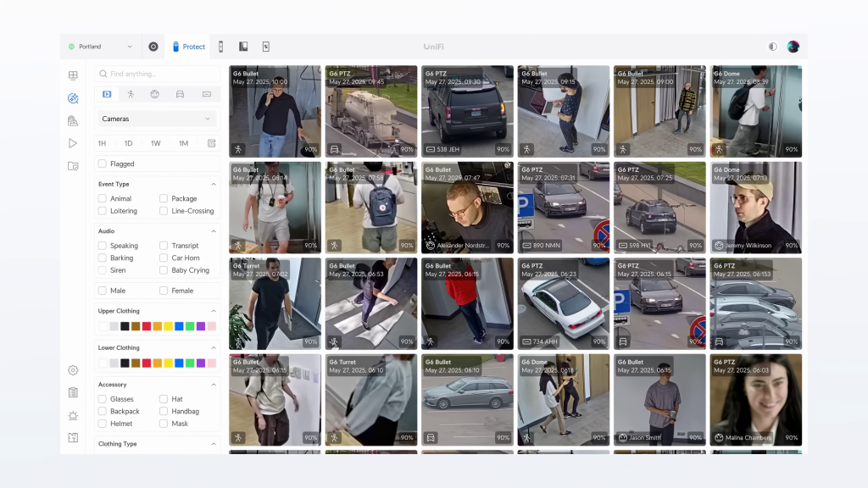868x488 pixels.
Task: Pick red Upper Clothing color swatch
Action: click(147, 326)
